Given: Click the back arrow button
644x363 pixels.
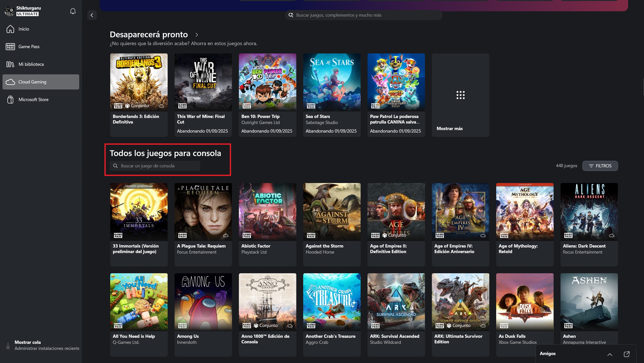Looking at the screenshot, I should coord(92,15).
